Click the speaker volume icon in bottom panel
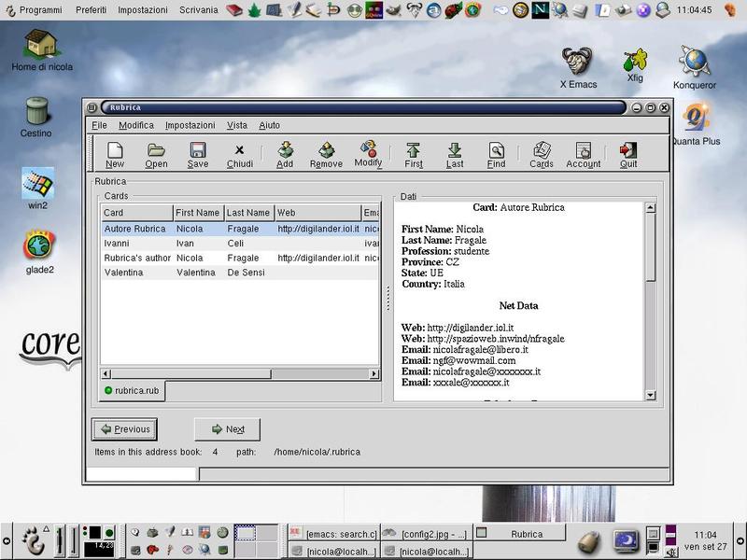 [670, 553]
